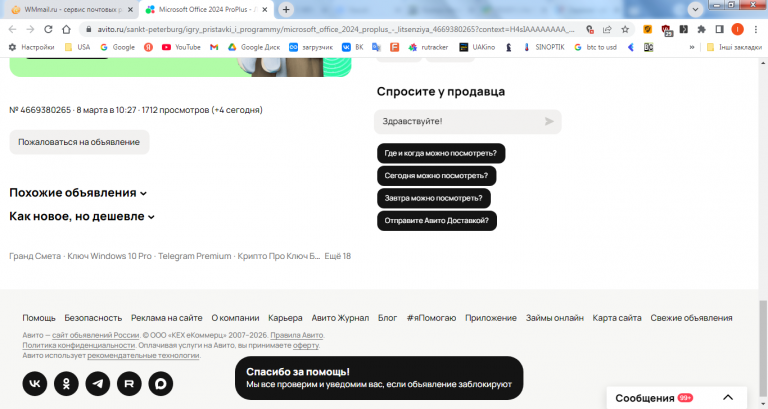Image resolution: width=768 pixels, height=409 pixels.
Task: Open the Odnoklassniki social icon in footer
Action: pos(66,384)
